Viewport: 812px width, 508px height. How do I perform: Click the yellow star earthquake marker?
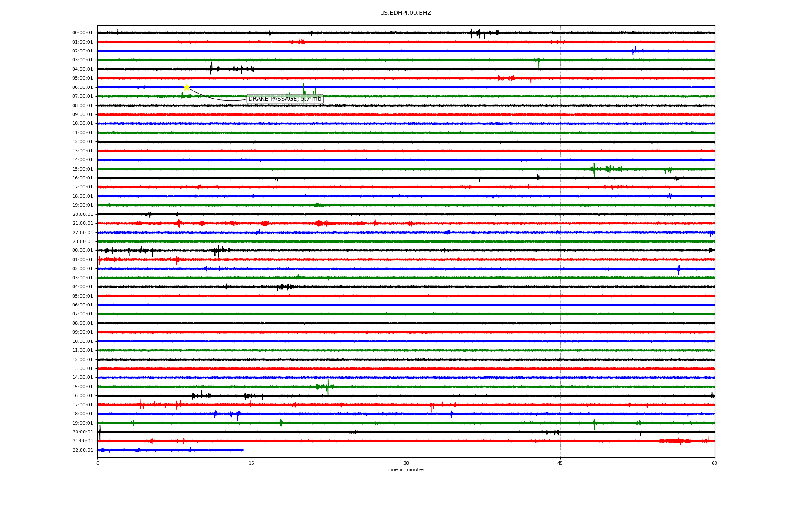coord(187,87)
